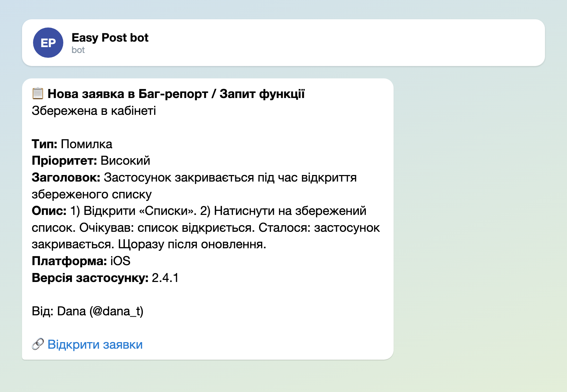567x392 pixels.
Task: Click the «Опис:» label
Action: [49, 211]
